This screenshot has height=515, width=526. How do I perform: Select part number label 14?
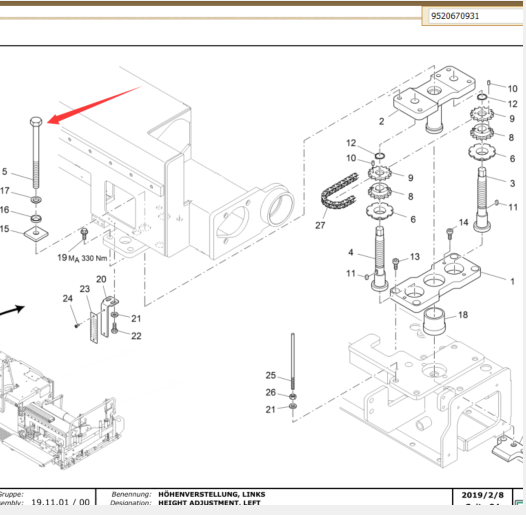463,222
